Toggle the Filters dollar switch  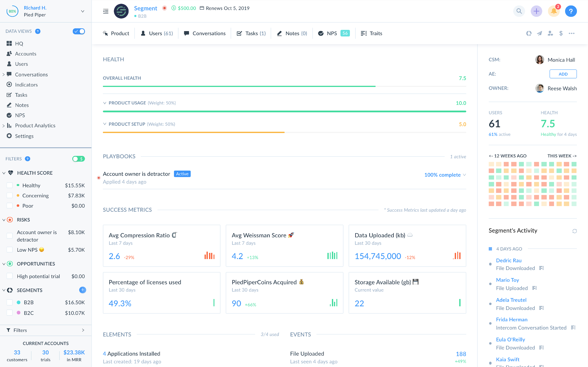pos(78,159)
